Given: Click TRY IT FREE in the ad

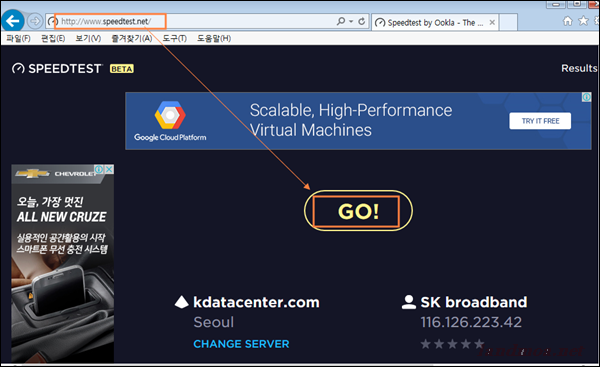Looking at the screenshot, I should (540, 121).
